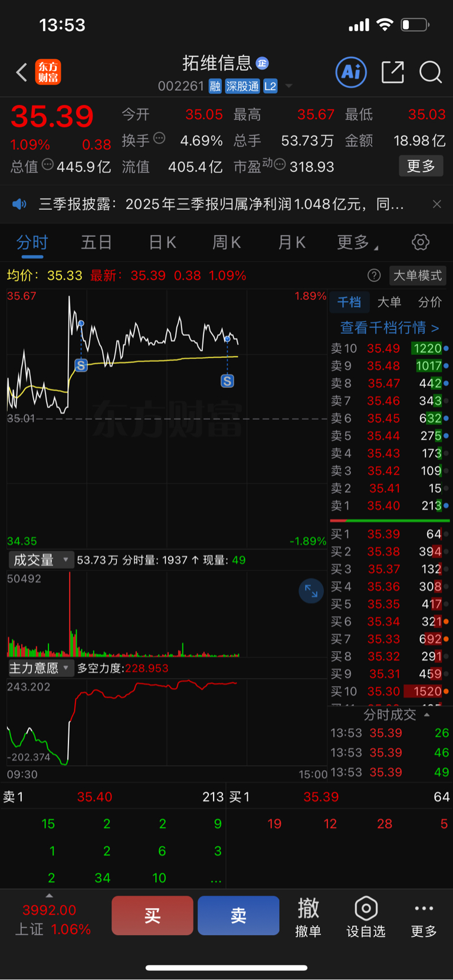Tap the 换手 info icon
Screen dimensions: 453x980
point(159,138)
